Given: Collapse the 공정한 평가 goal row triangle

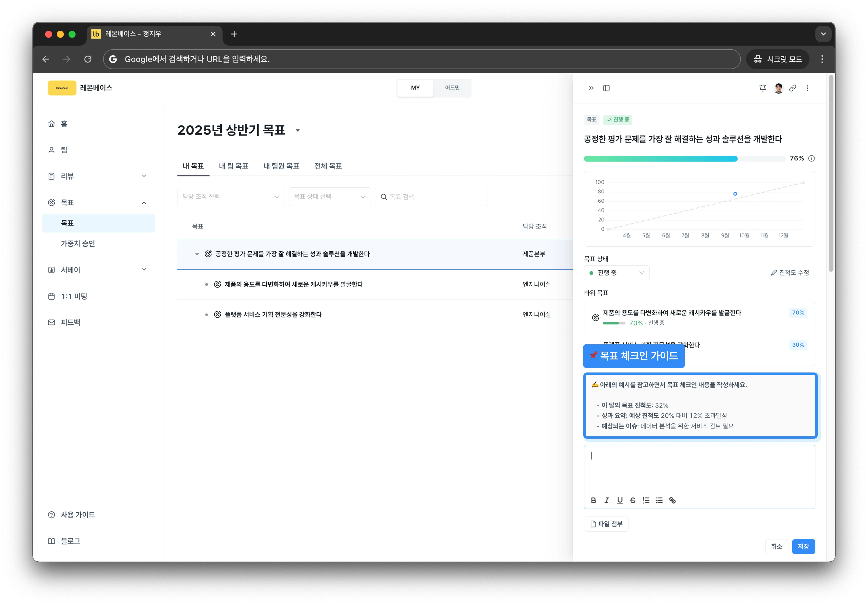Looking at the screenshot, I should pos(197,254).
